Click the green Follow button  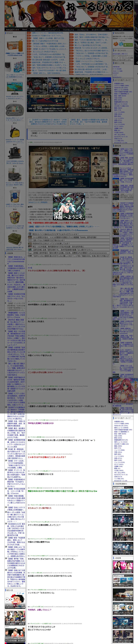coord(128,45)
